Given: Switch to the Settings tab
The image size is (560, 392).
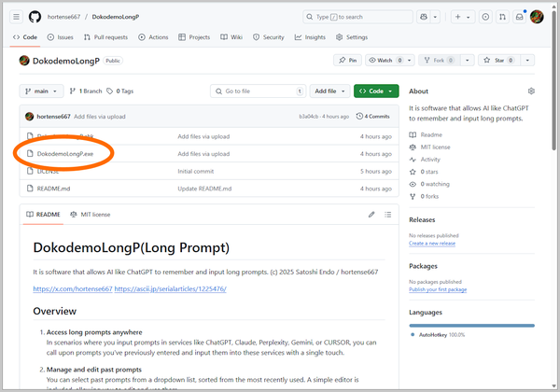Looking at the screenshot, I should 352,37.
